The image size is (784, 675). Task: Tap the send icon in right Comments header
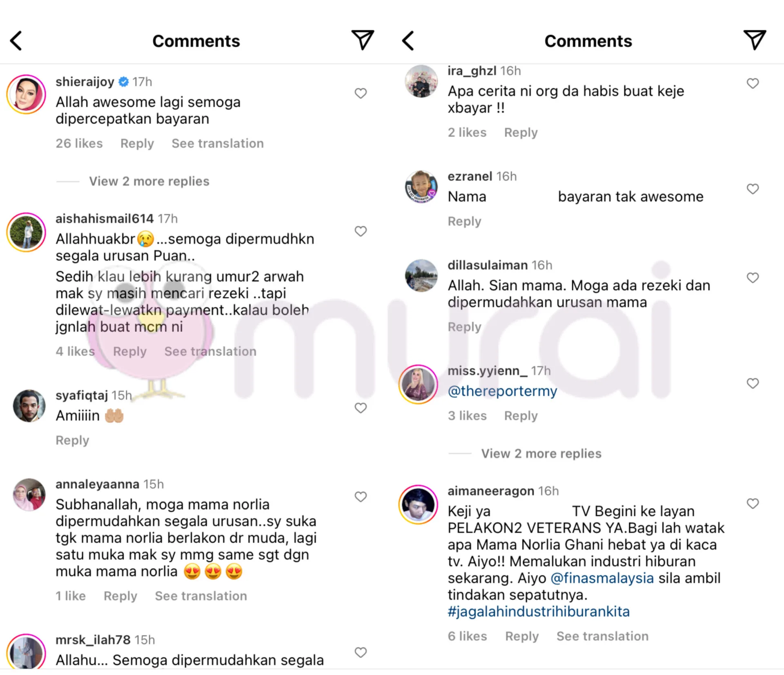click(x=755, y=40)
